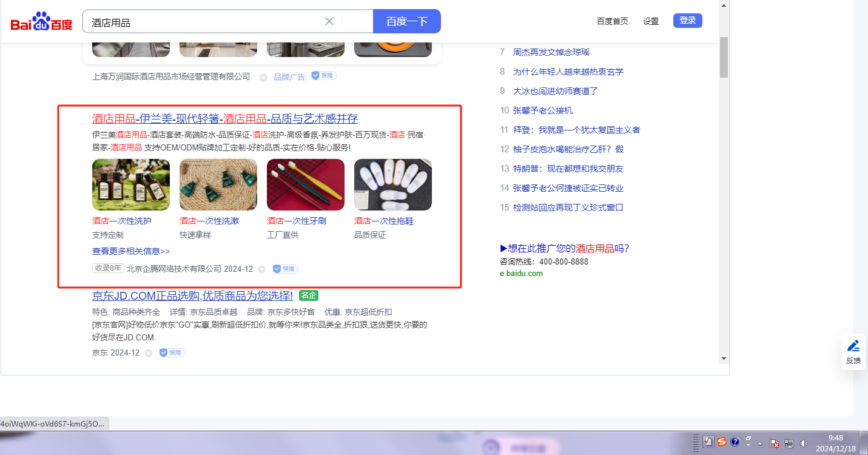Screen dimensions: 868x455
Task: Expand dropdown arrow beside 京东 2024-12
Action: pos(149,353)
